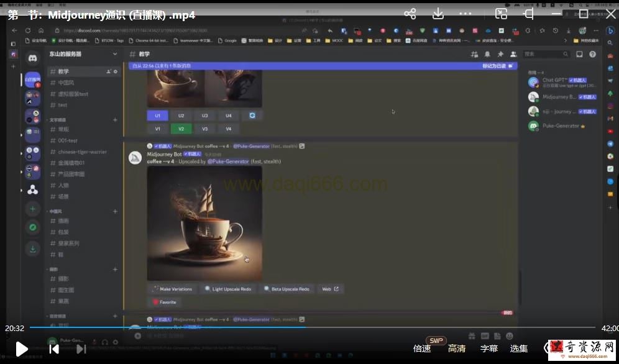This screenshot has width=619, height=364.
Task: Show pinned messages via pin icon
Action: coord(500,54)
